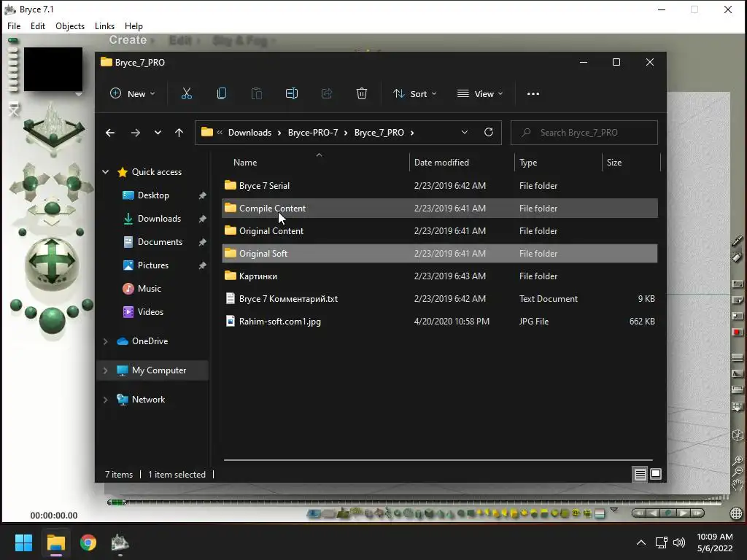This screenshot has height=560, width=747.
Task: Collapse the Quick access tree section
Action: pyautogui.click(x=105, y=172)
